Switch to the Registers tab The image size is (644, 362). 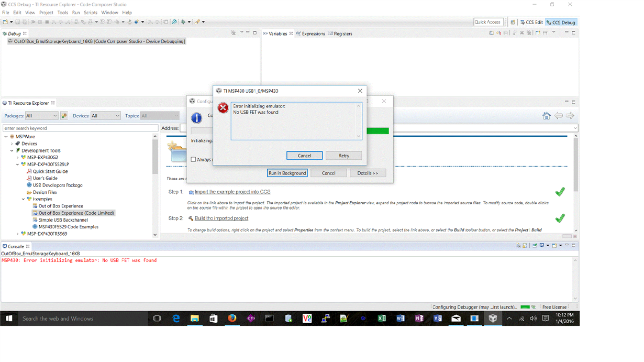coord(340,34)
